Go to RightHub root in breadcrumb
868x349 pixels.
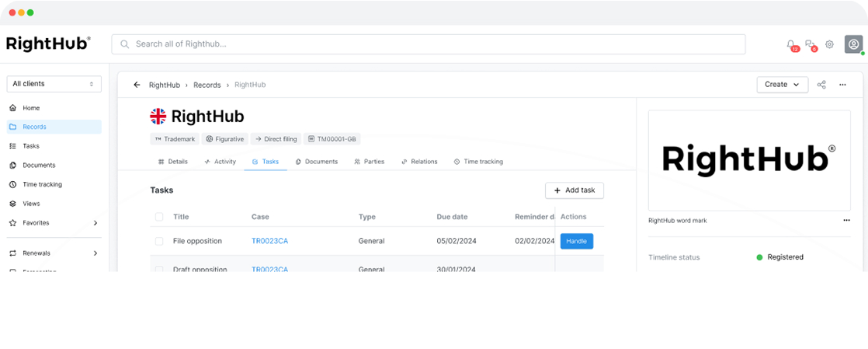click(x=165, y=85)
